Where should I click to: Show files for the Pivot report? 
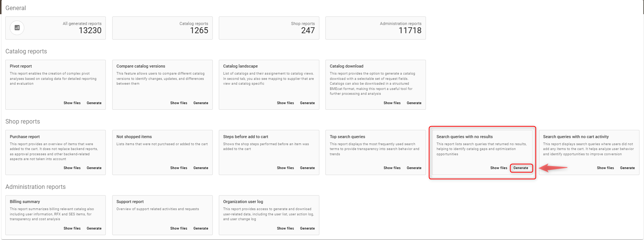(72, 103)
